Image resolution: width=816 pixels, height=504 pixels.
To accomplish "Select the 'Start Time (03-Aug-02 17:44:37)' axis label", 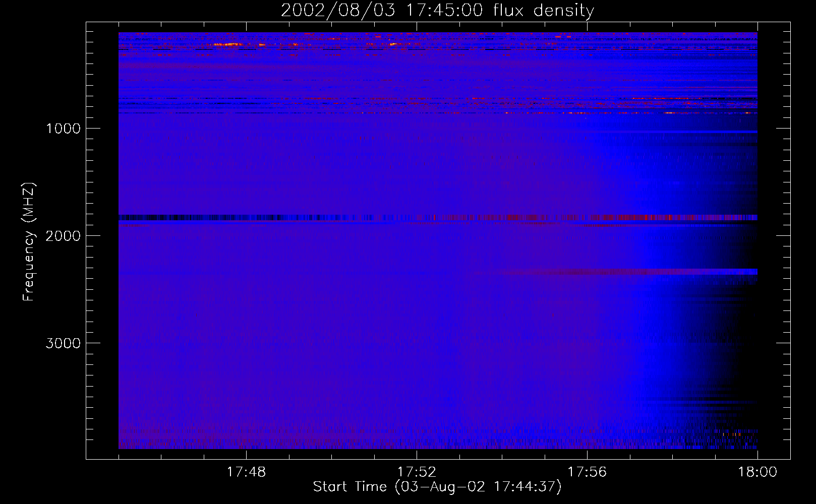I will point(437,487).
